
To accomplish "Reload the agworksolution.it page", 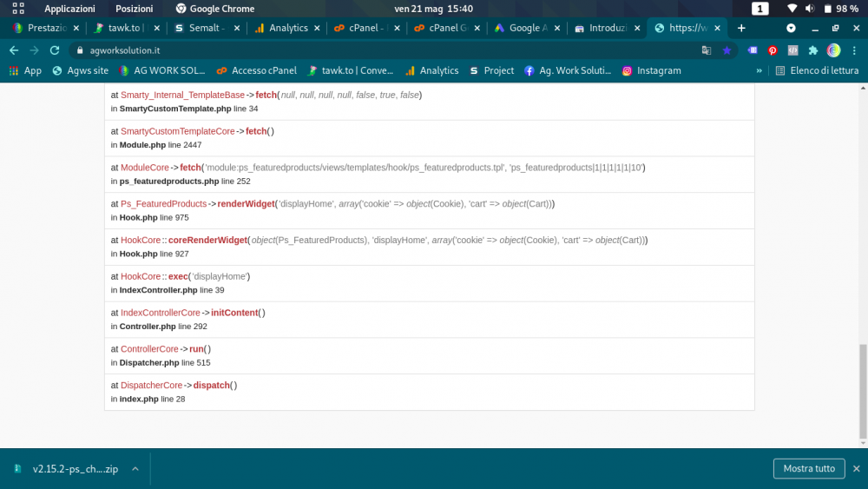I will 54,50.
